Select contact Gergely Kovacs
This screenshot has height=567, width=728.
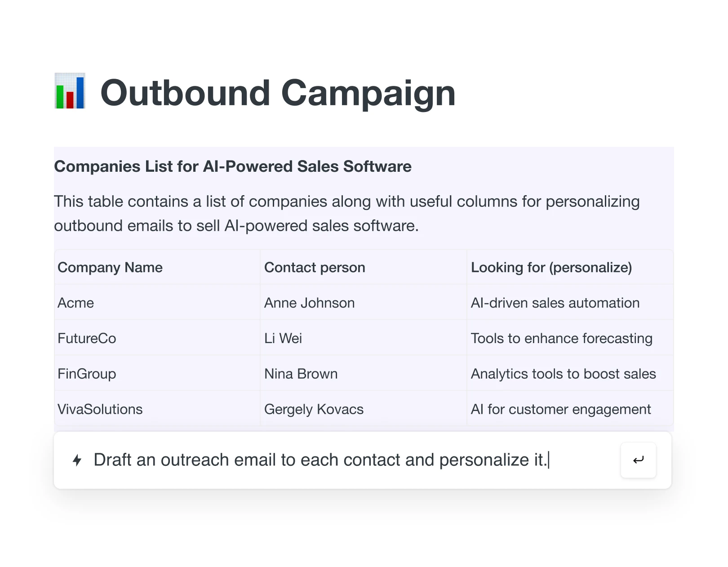point(313,409)
